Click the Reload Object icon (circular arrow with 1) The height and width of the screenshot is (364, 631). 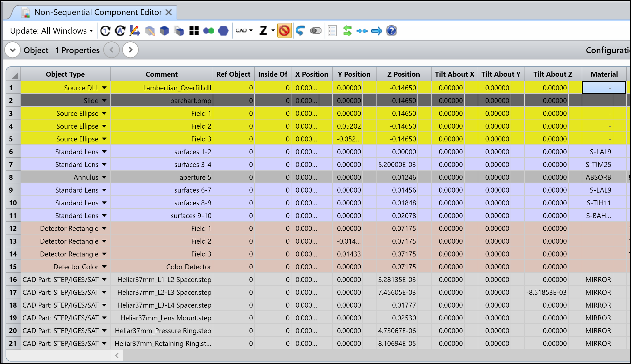tap(105, 31)
